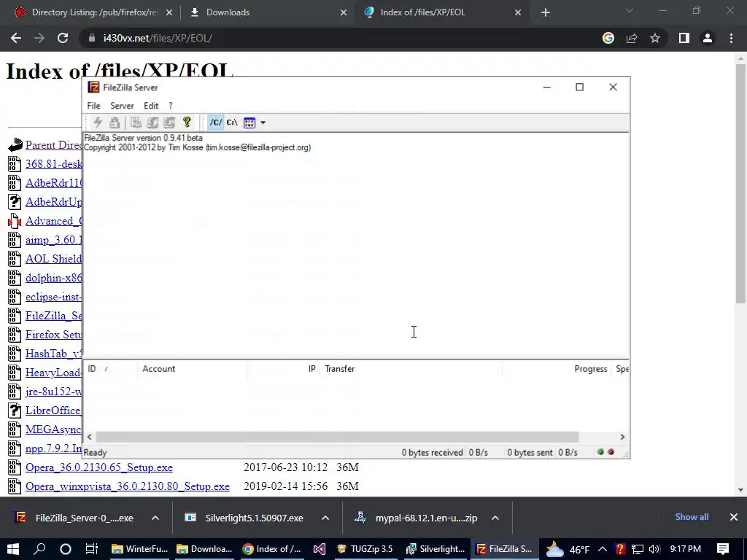
Task: Click the HashTab file link
Action: click(54, 354)
